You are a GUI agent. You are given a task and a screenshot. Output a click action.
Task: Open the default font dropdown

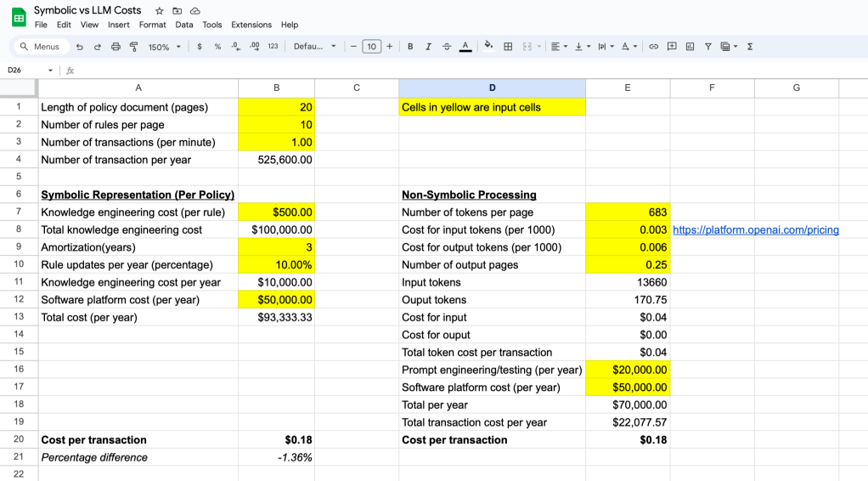click(314, 47)
